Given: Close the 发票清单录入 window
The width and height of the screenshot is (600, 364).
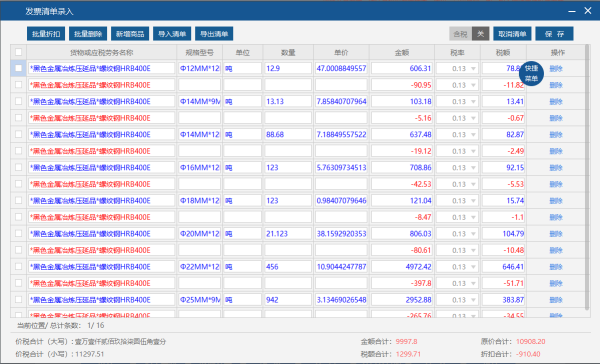Looking at the screenshot, I should tap(588, 11).
